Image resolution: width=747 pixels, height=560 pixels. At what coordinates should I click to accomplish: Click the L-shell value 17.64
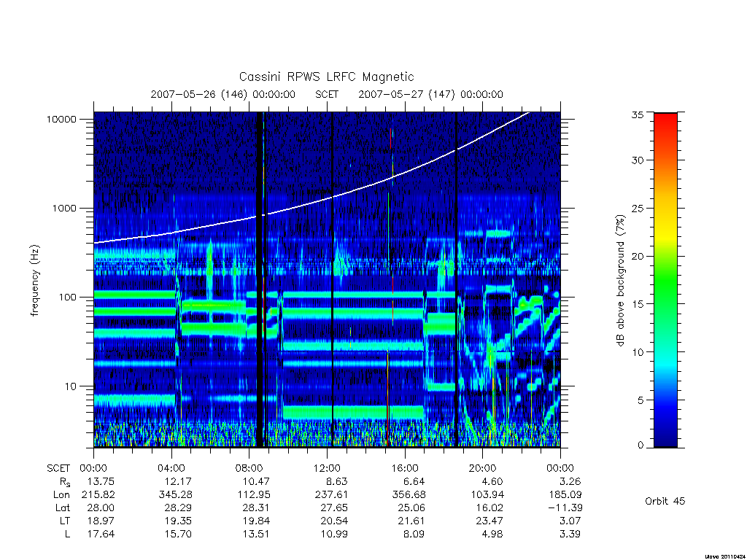coord(101,534)
